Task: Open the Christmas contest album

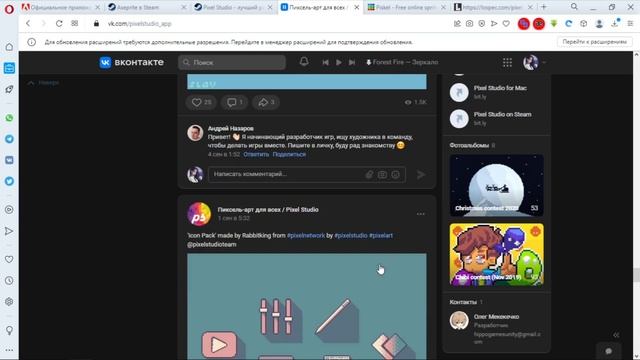Action: click(x=496, y=185)
